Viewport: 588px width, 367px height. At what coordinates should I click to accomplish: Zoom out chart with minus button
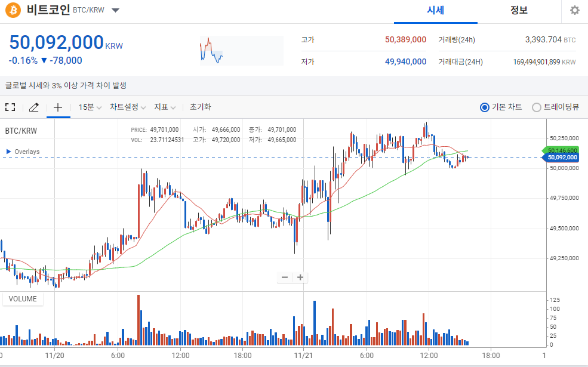point(285,277)
